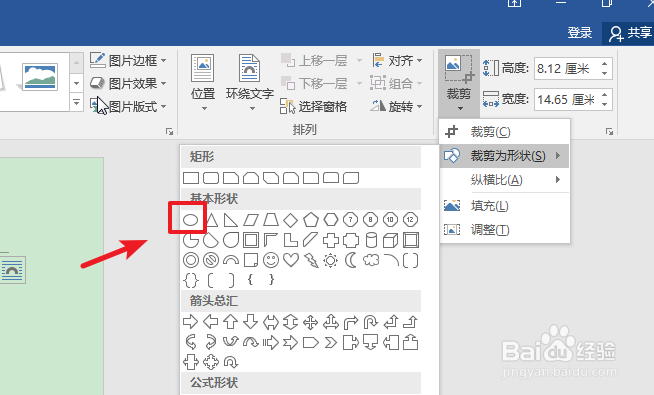Choose 填充(L) fill option
The height and width of the screenshot is (395, 654).
[505, 206]
